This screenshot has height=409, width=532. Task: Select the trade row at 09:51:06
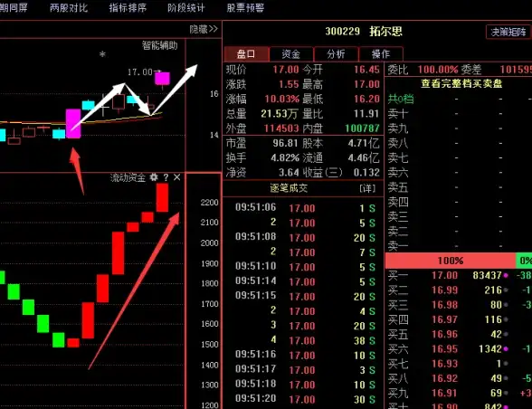point(303,208)
